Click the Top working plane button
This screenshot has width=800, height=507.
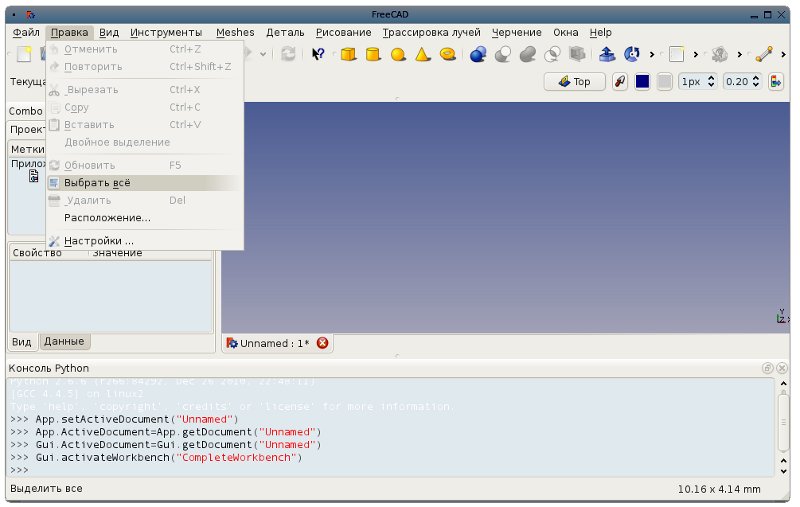tap(574, 82)
